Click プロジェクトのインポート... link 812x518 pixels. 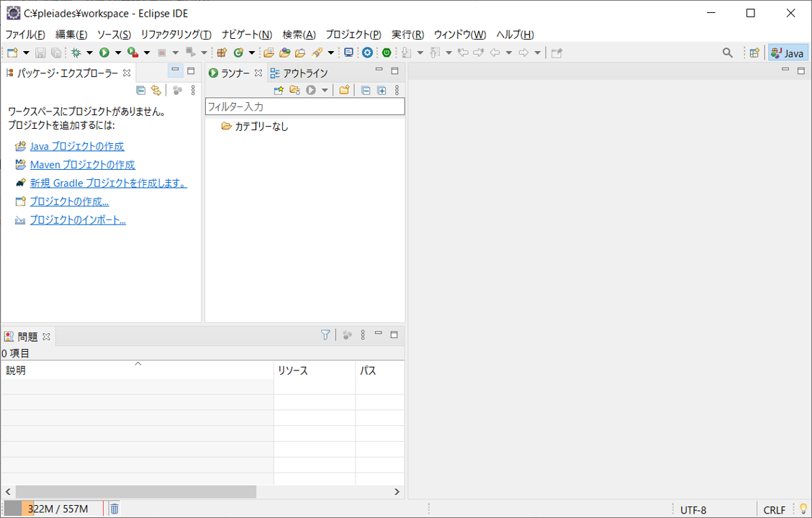pyautogui.click(x=78, y=220)
